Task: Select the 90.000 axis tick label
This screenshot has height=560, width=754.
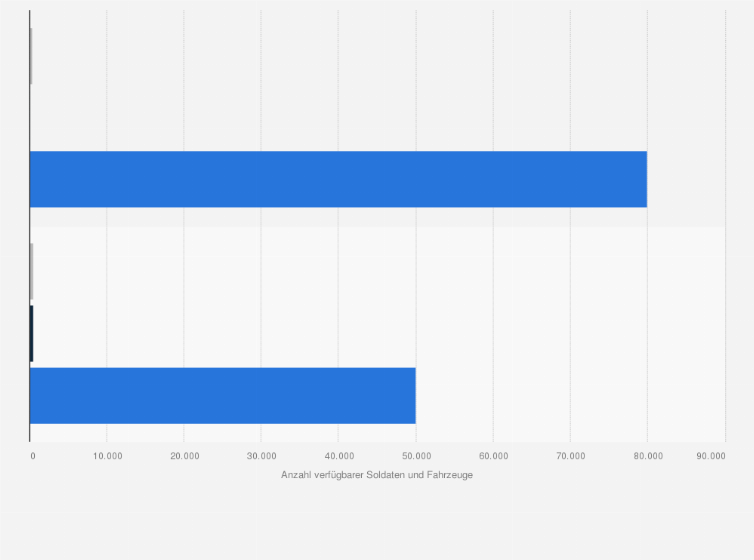Action: point(711,456)
